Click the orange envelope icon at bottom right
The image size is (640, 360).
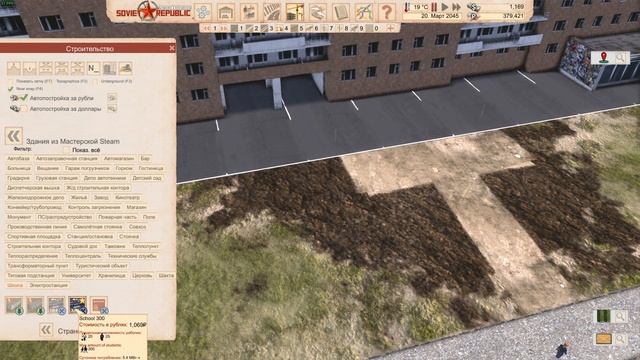coord(603,339)
